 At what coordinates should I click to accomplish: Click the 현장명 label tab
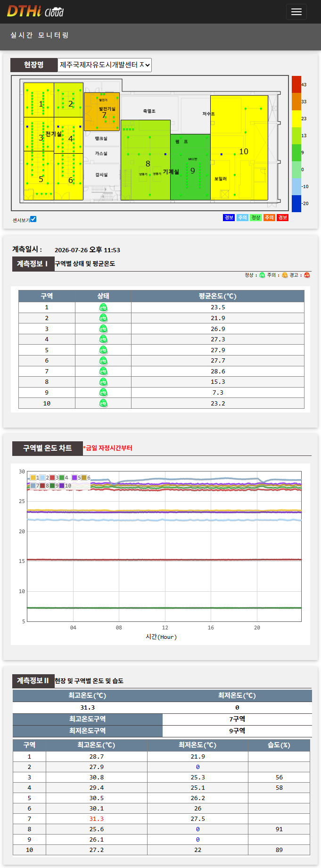[x=34, y=65]
